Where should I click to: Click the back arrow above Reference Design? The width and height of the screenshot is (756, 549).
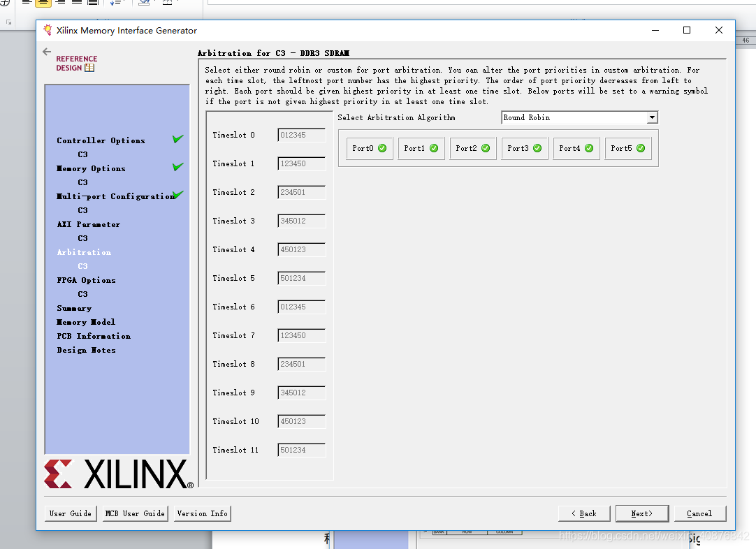tap(47, 52)
